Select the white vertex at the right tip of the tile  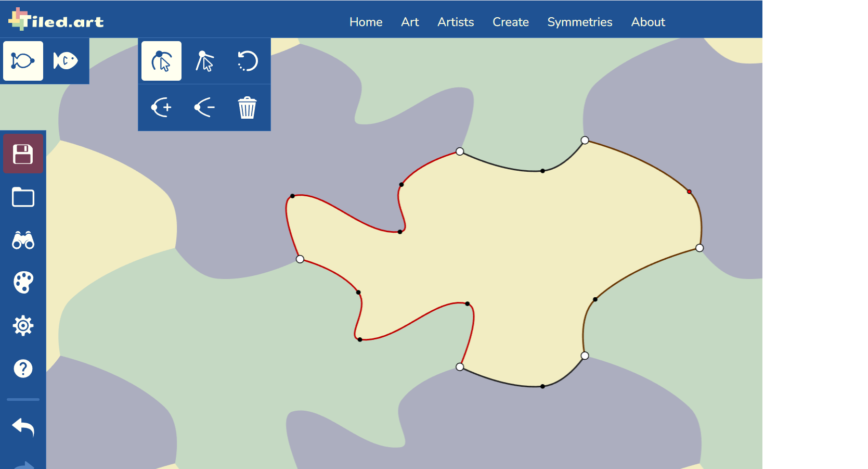point(699,248)
